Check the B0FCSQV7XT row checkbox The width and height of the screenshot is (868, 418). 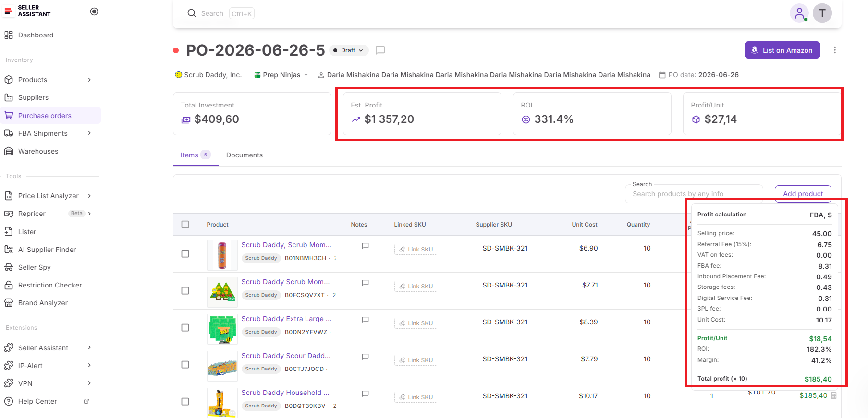pyautogui.click(x=185, y=291)
